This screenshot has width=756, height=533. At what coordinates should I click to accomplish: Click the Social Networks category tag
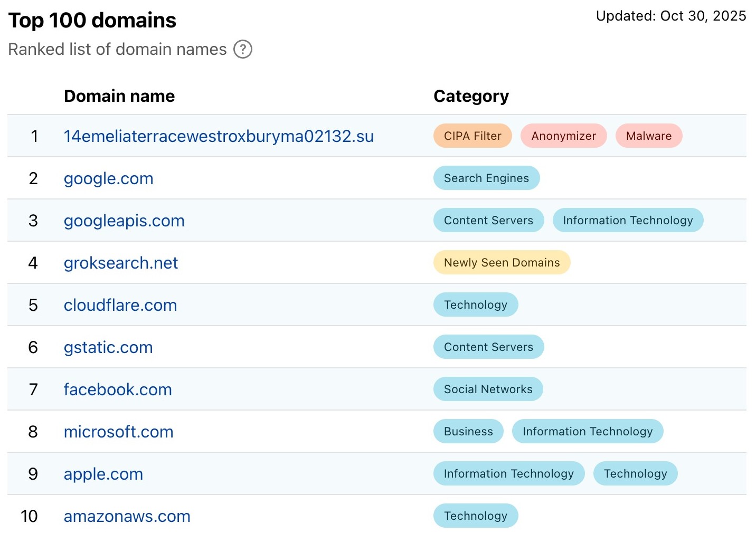point(488,389)
